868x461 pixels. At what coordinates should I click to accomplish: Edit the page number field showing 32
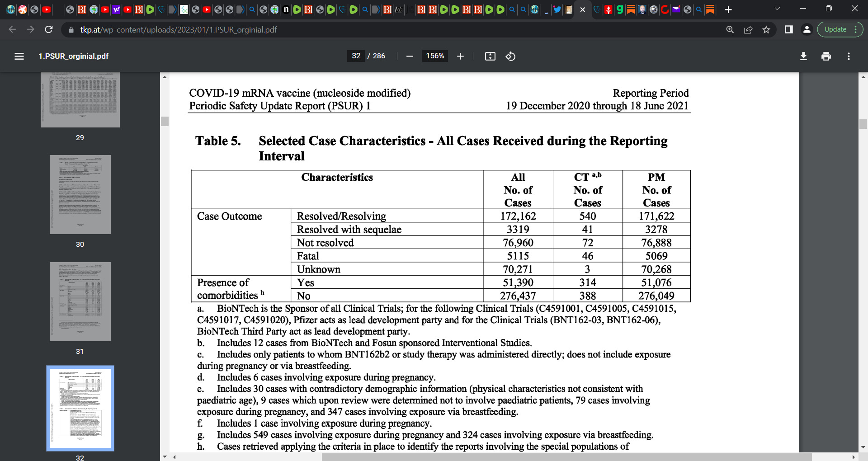[x=356, y=56]
